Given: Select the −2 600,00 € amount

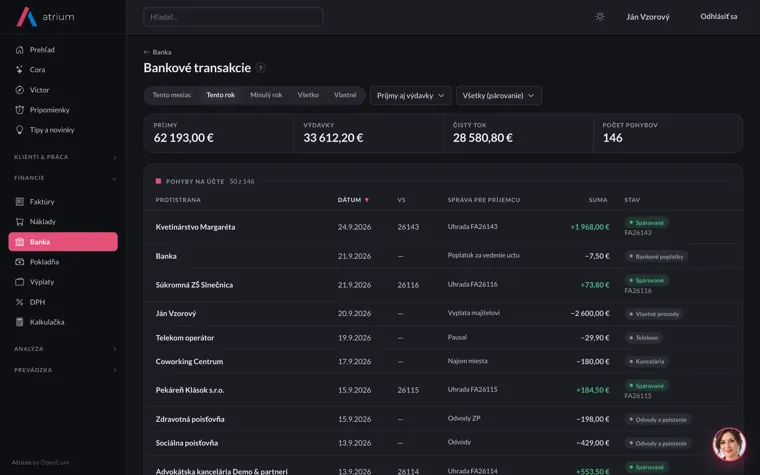Looking at the screenshot, I should point(590,314).
